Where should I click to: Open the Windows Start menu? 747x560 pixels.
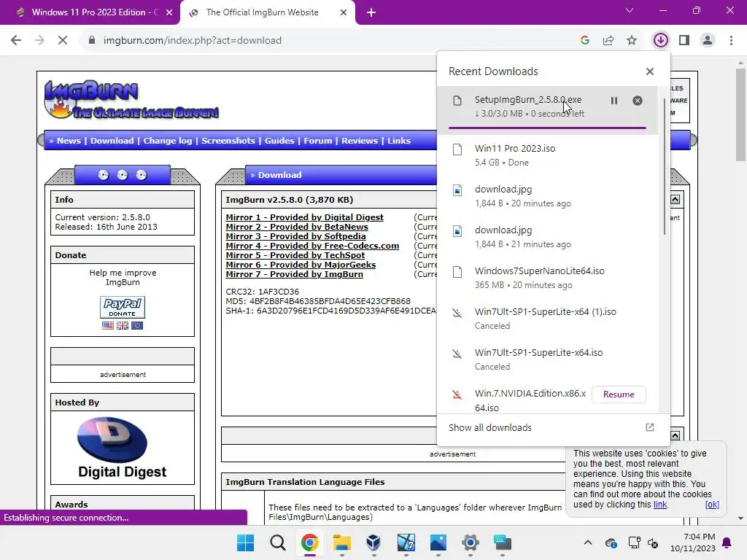pyautogui.click(x=245, y=542)
